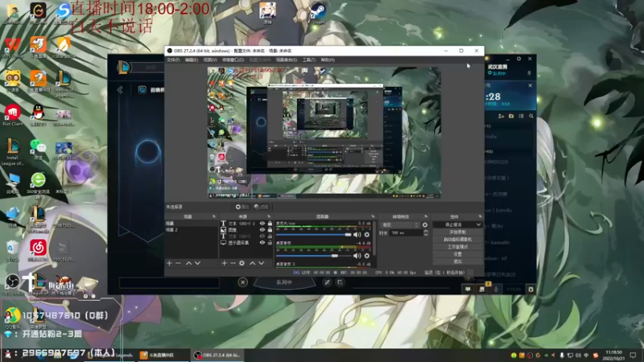644x362 pixels.
Task: Select the first scene 场景 in list
Action: pyautogui.click(x=192, y=224)
